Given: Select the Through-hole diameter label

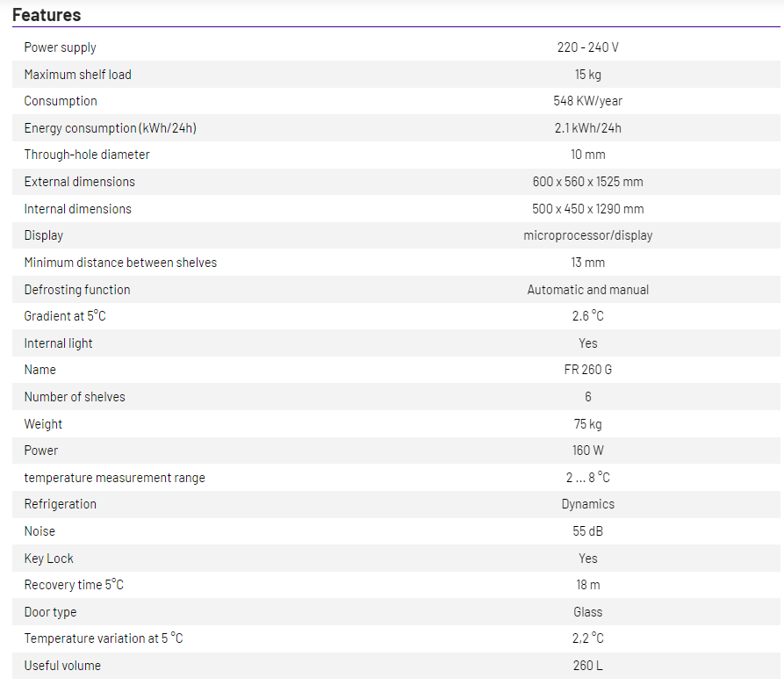Looking at the screenshot, I should point(87,155).
